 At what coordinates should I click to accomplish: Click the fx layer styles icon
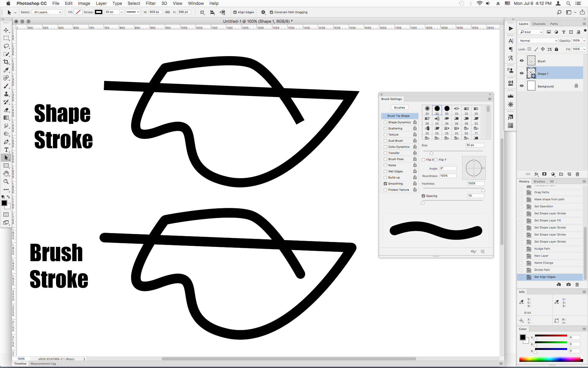point(537,174)
